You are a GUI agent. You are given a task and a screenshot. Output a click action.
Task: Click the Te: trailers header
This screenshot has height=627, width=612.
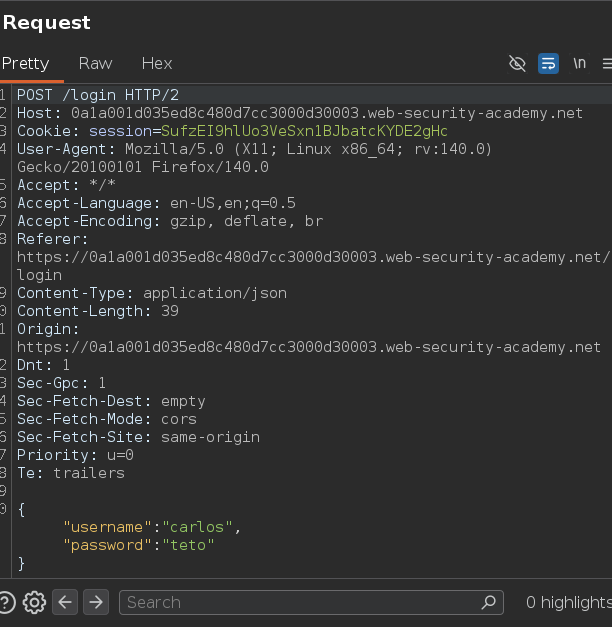71,473
